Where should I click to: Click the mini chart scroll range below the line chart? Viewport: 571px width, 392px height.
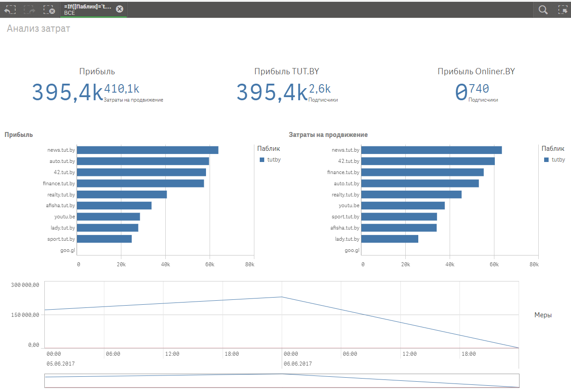pyautogui.click(x=282, y=381)
